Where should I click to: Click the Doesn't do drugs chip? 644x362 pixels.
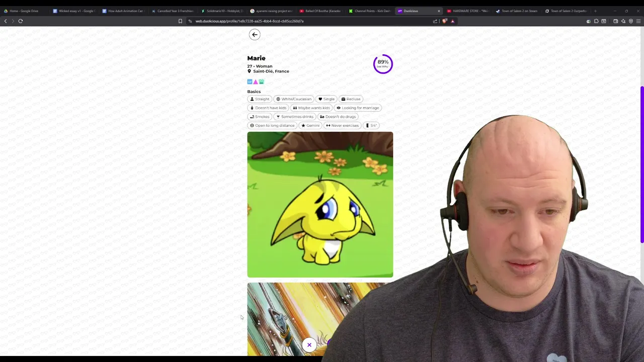pyautogui.click(x=338, y=117)
